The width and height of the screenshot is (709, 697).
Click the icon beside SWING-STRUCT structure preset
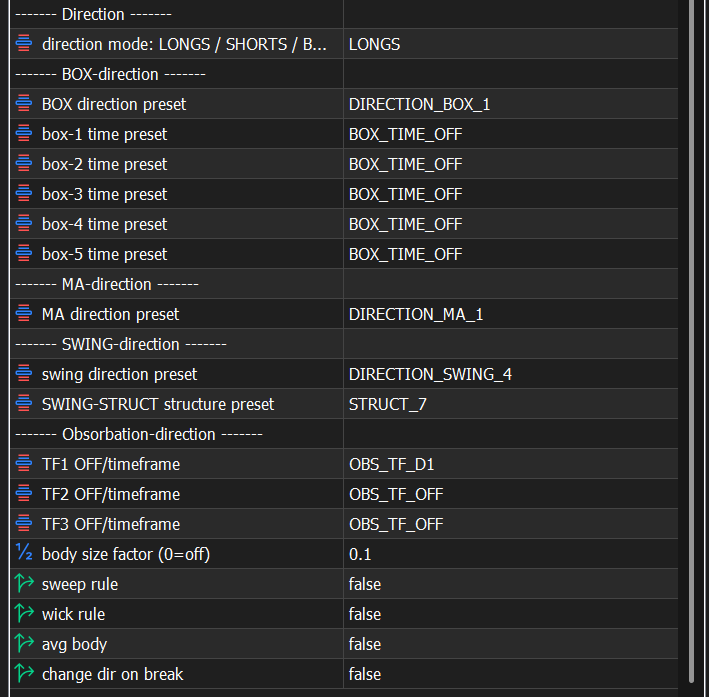click(x=24, y=403)
